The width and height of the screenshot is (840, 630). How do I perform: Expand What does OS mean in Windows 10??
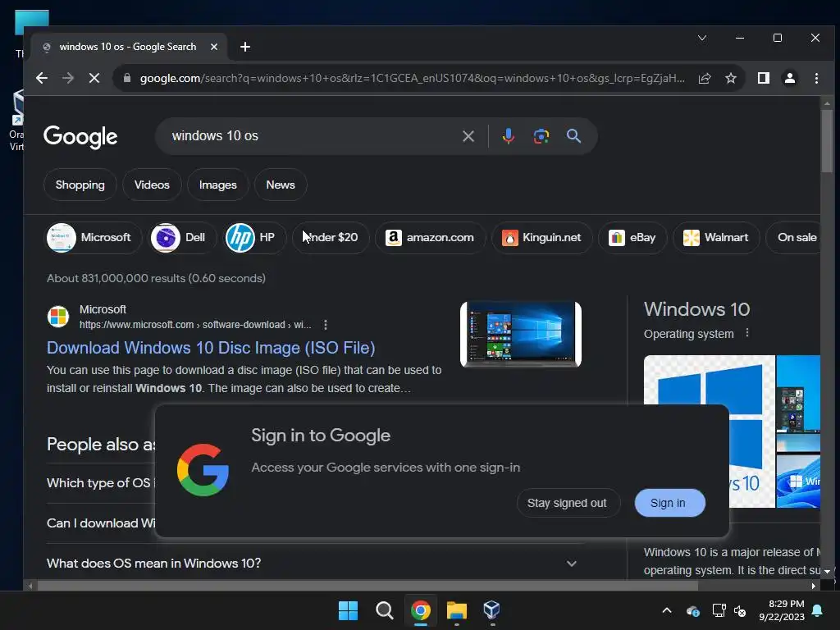tap(312, 564)
